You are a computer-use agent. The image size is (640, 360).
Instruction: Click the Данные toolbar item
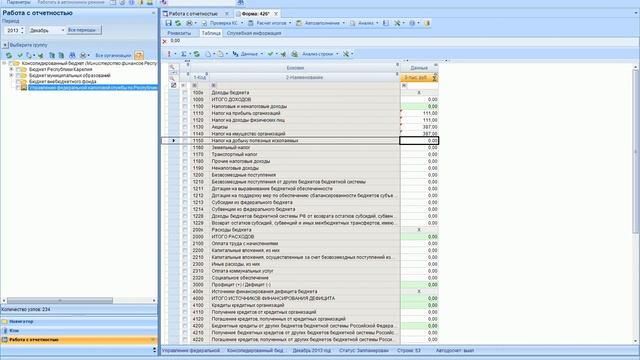tap(247, 54)
